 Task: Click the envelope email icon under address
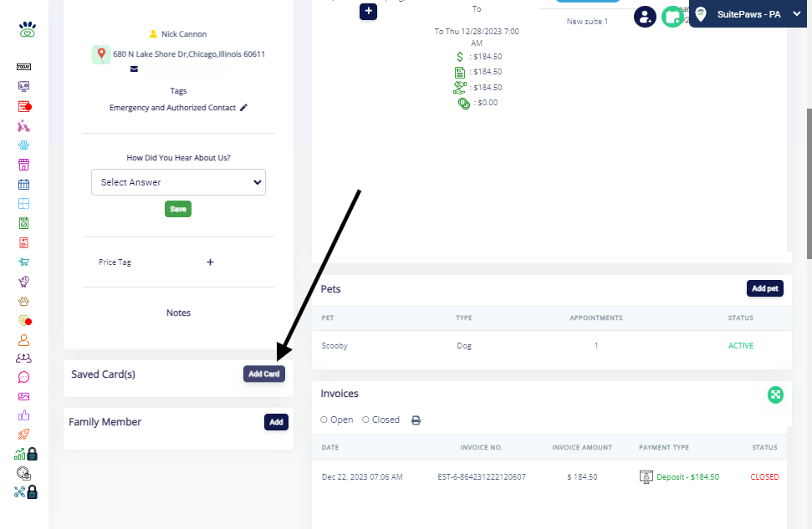coord(134,69)
